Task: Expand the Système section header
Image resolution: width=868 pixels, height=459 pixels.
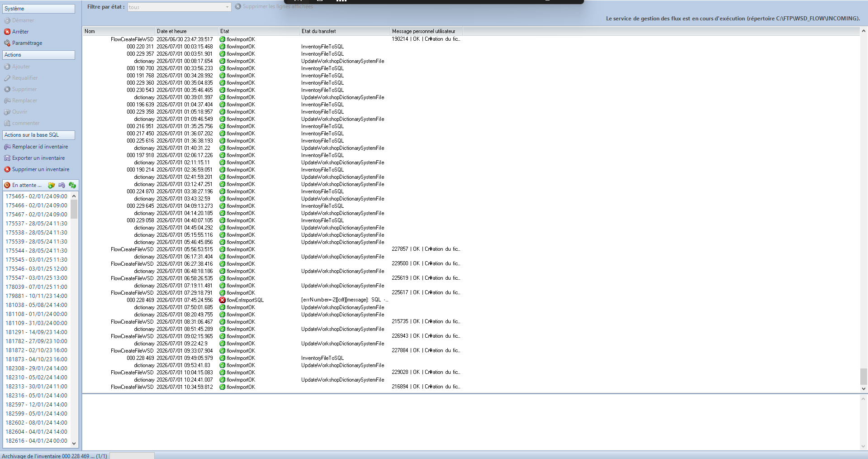Action: pyautogui.click(x=39, y=9)
